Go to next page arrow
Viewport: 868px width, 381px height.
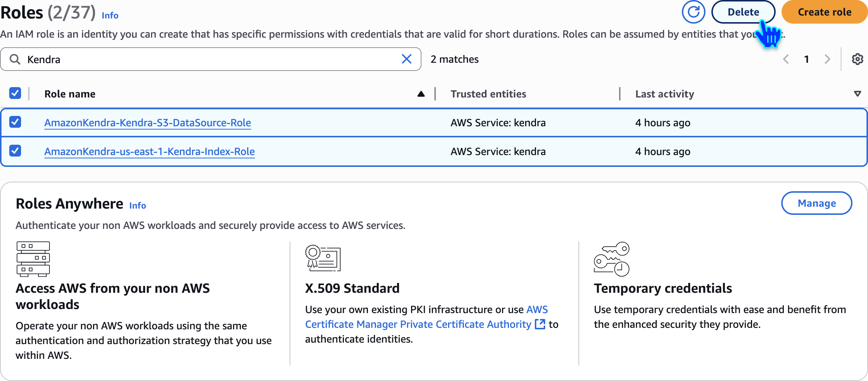[827, 59]
